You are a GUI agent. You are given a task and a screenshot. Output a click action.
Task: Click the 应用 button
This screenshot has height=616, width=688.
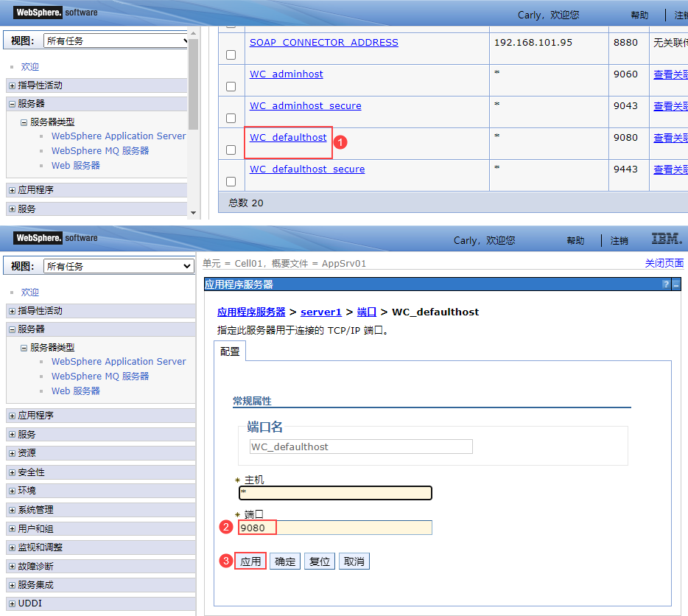[250, 561]
